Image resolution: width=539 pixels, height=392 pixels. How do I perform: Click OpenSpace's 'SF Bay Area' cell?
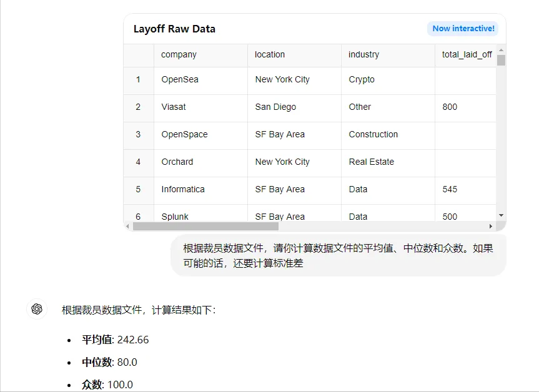(294, 135)
